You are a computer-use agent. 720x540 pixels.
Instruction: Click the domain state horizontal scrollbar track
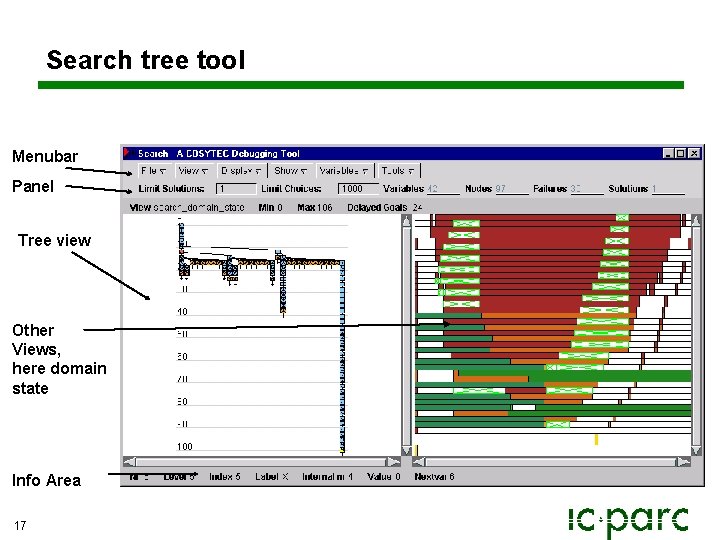551,461
